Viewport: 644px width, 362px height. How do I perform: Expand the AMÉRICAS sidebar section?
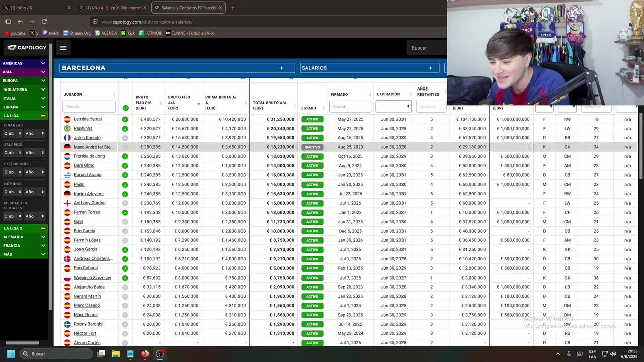[24, 63]
